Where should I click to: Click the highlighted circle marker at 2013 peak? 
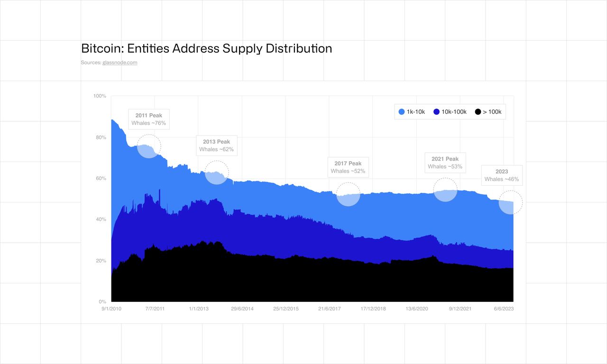click(217, 172)
